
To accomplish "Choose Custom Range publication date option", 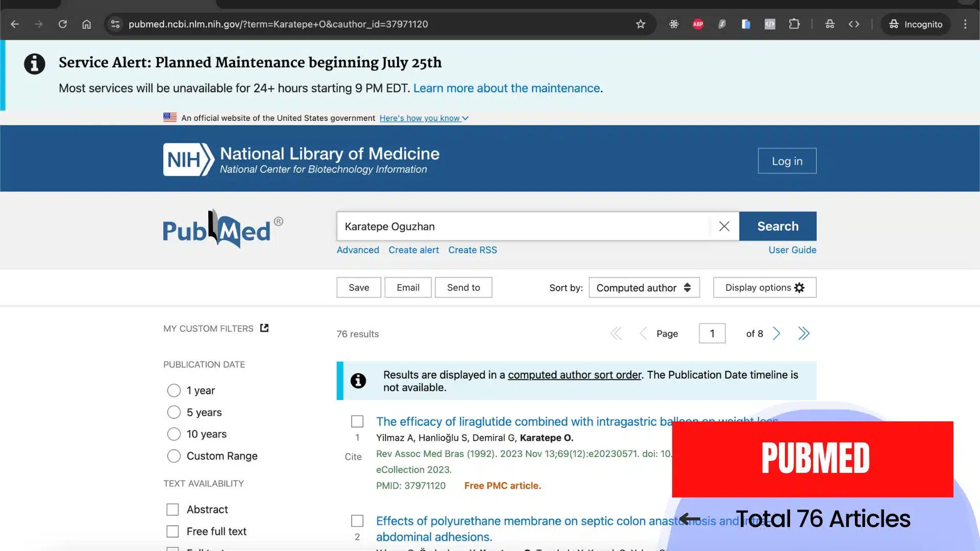I will coord(174,456).
